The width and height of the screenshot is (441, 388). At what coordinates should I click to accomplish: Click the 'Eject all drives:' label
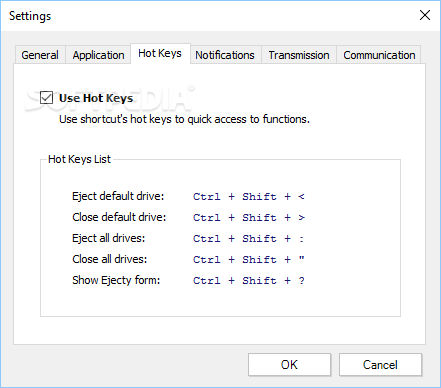tap(109, 238)
